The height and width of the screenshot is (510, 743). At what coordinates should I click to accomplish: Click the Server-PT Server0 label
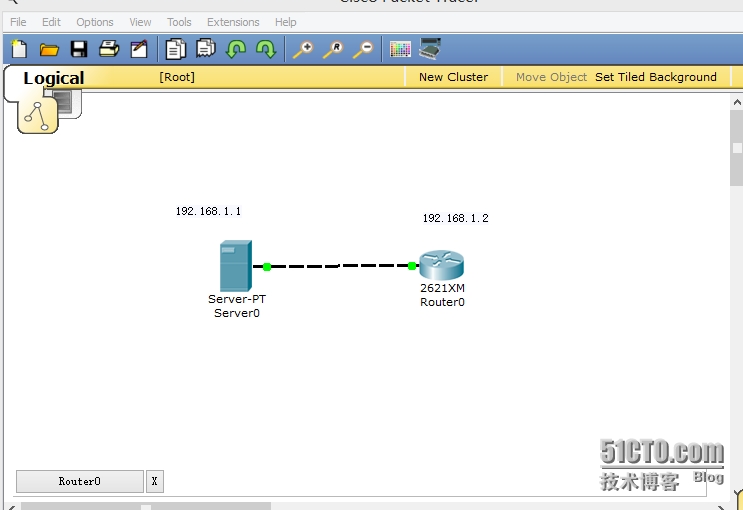[x=236, y=306]
